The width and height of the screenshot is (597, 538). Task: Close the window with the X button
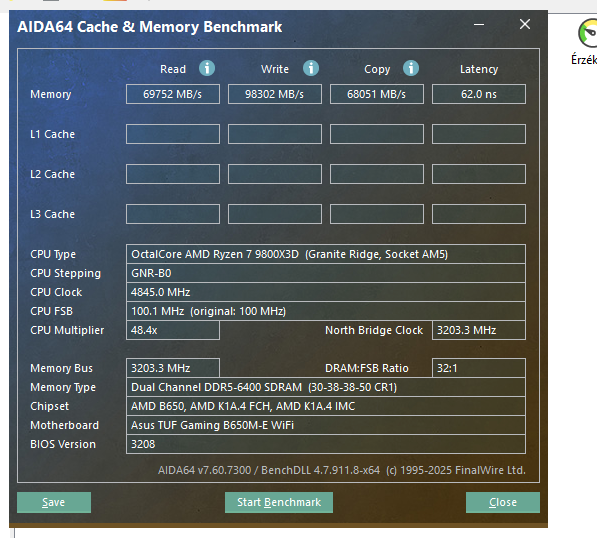tap(525, 24)
